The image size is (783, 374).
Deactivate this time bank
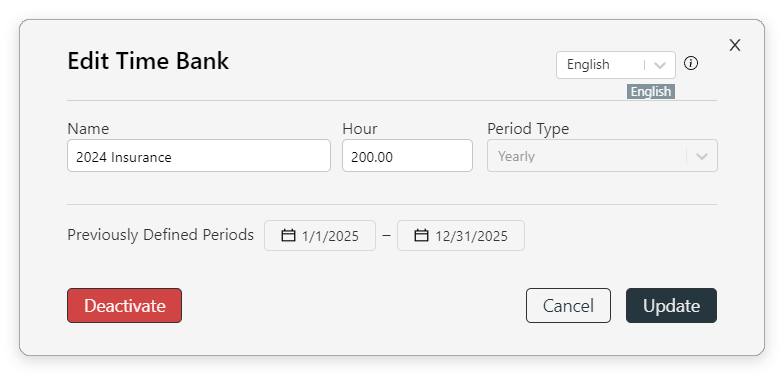click(124, 306)
